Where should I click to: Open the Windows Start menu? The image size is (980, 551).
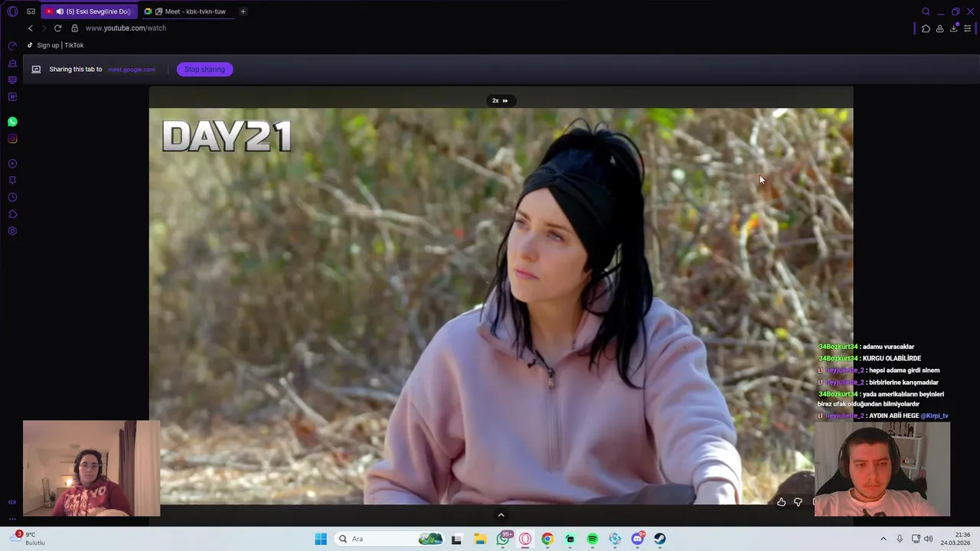tap(321, 539)
